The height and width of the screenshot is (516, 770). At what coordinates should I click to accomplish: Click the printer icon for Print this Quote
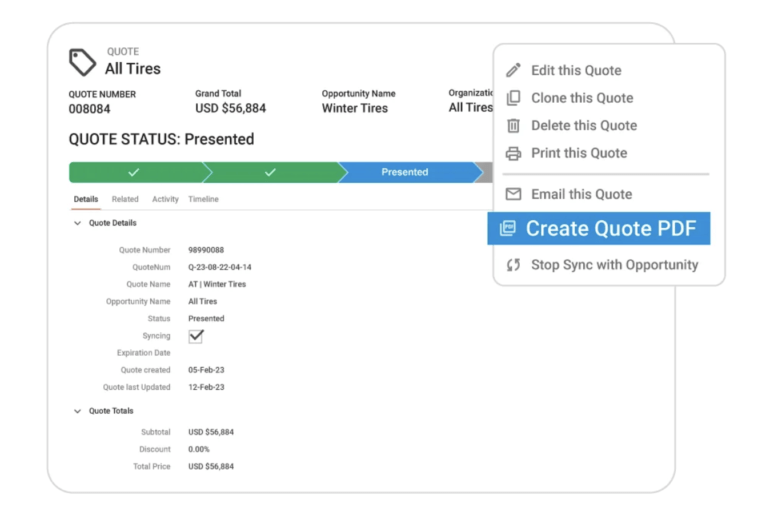coord(513,153)
